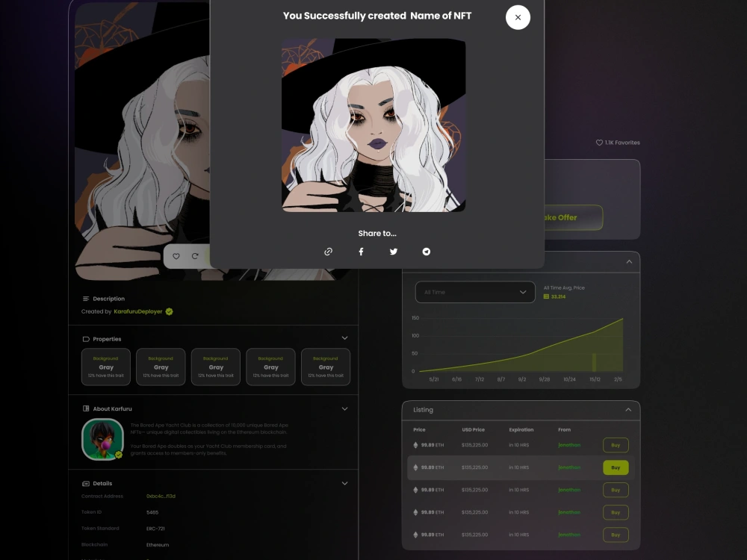747x560 pixels.
Task: Click the highlighted bar marker in price chart
Action: (594, 362)
